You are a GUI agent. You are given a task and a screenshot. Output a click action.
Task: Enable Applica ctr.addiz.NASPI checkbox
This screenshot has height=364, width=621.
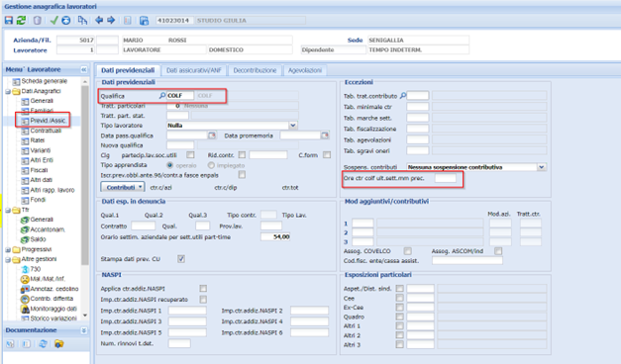coord(203,289)
